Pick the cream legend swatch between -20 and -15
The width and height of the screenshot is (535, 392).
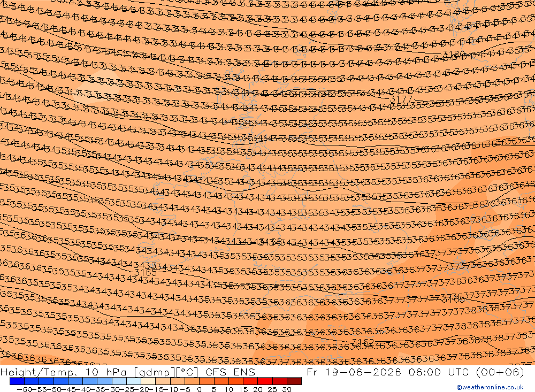[x=148, y=381]
